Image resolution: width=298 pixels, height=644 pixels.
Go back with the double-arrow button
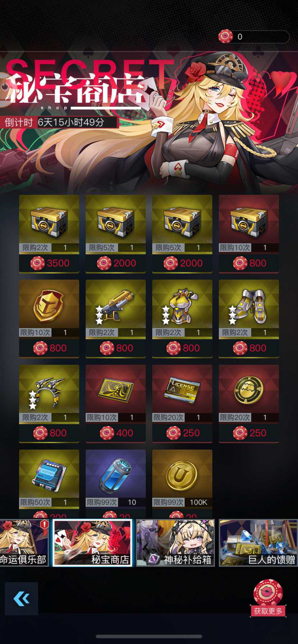point(22,599)
